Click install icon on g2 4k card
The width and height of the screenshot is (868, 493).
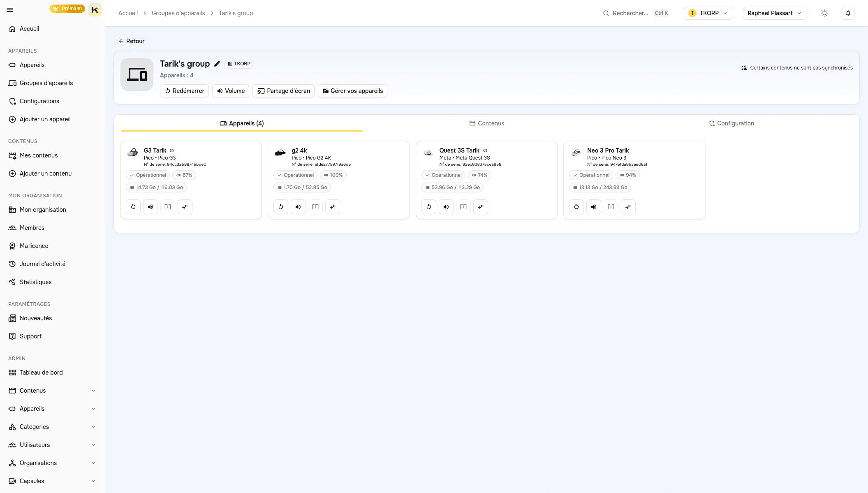click(315, 207)
